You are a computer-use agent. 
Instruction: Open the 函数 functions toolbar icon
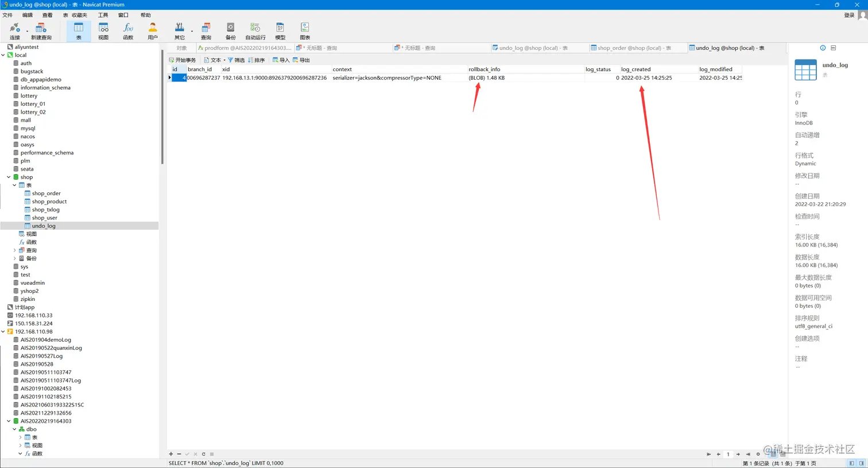point(128,31)
